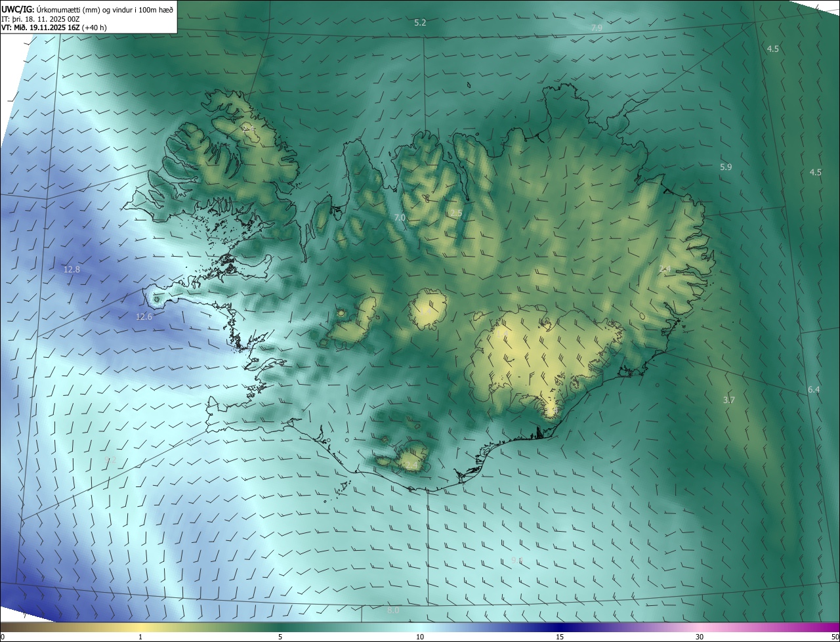Screen dimensions: 840x642
Task: Click the color scale tick label 50
Action: 835,637
